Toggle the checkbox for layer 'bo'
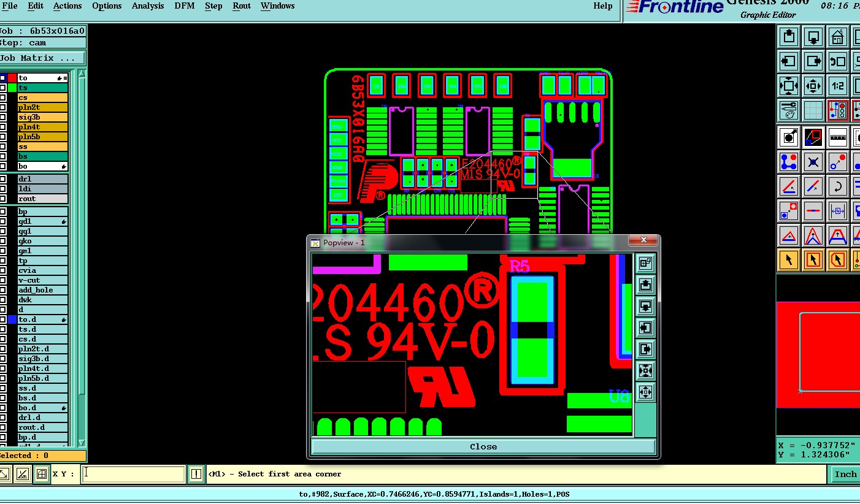The image size is (860, 504). [x=3, y=166]
